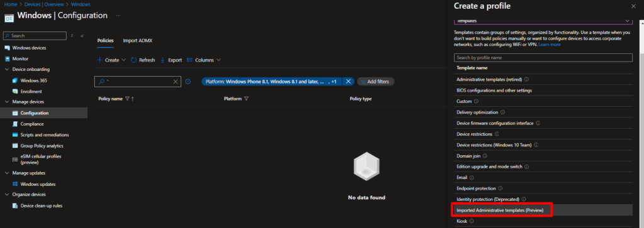The width and height of the screenshot is (644, 228).
Task: Click the Windows updates icon
Action: [x=15, y=184]
